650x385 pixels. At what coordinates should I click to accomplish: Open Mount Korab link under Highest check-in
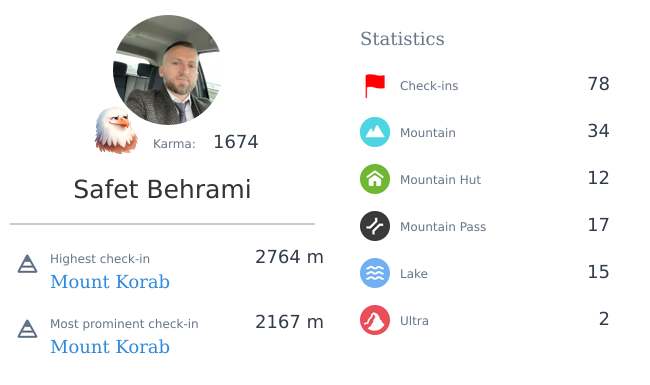110,282
